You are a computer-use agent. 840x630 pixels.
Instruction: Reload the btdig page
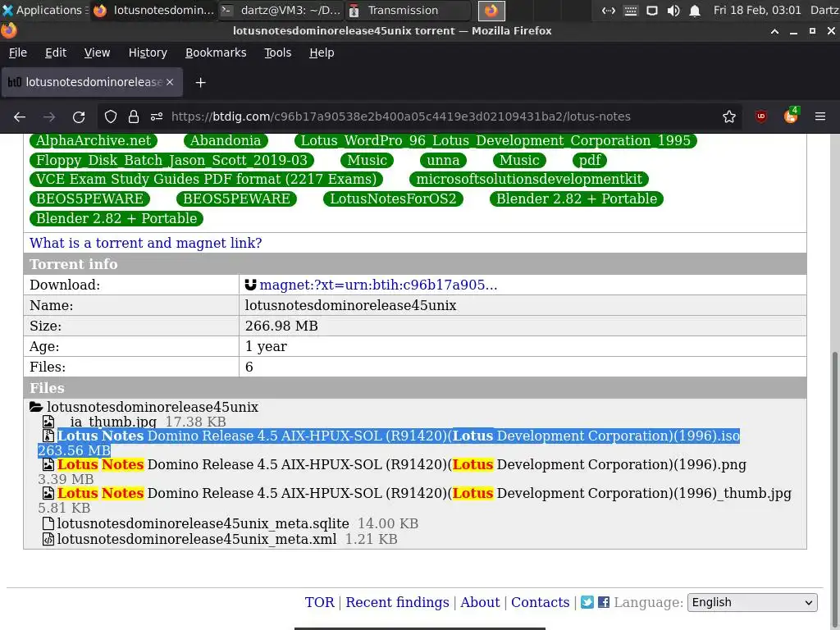[79, 116]
